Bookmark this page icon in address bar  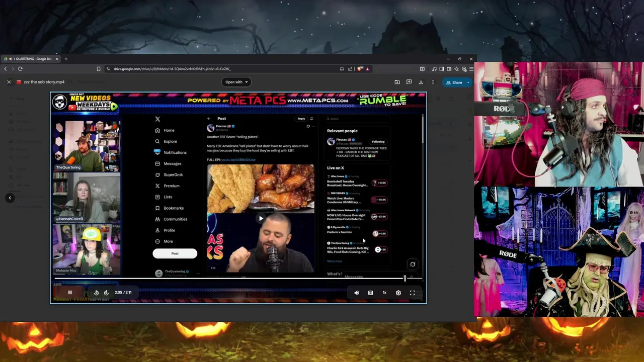99,69
